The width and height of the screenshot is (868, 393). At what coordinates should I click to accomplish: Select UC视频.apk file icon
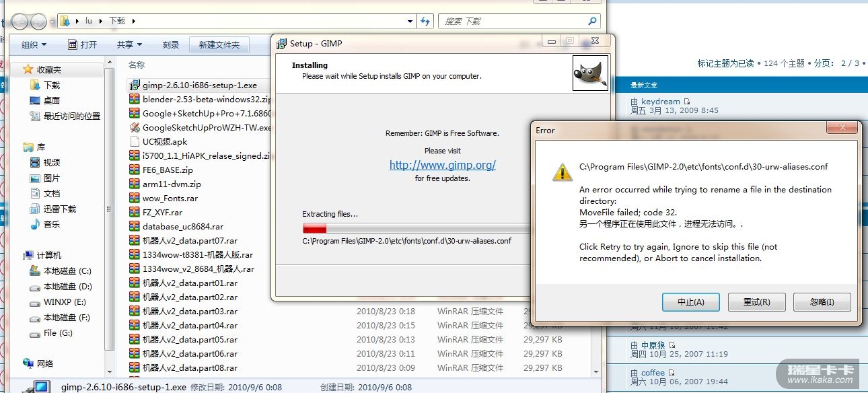point(135,142)
